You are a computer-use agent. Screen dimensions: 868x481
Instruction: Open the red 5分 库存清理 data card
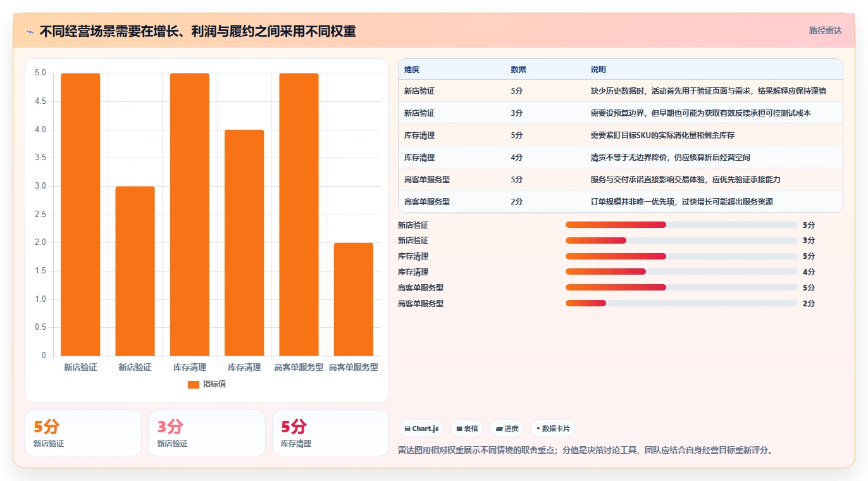coord(330,433)
